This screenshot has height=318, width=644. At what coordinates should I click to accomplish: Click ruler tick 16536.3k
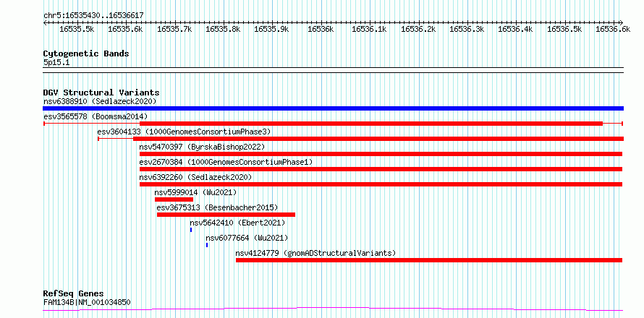[x=467, y=29]
